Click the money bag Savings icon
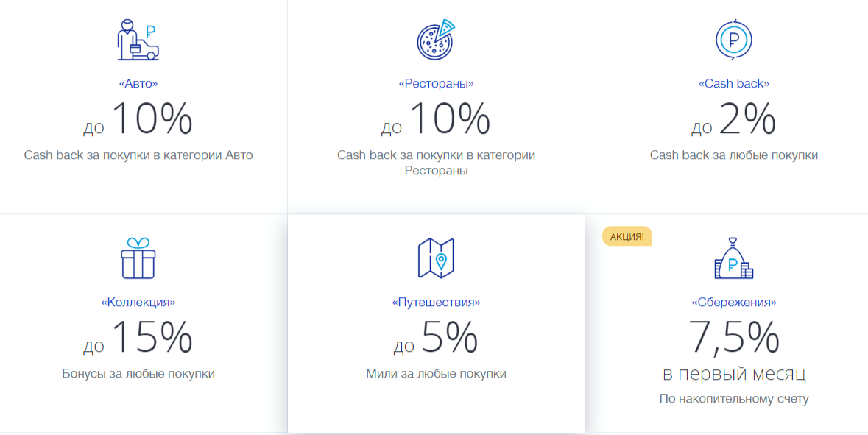868x435 pixels. click(x=733, y=259)
